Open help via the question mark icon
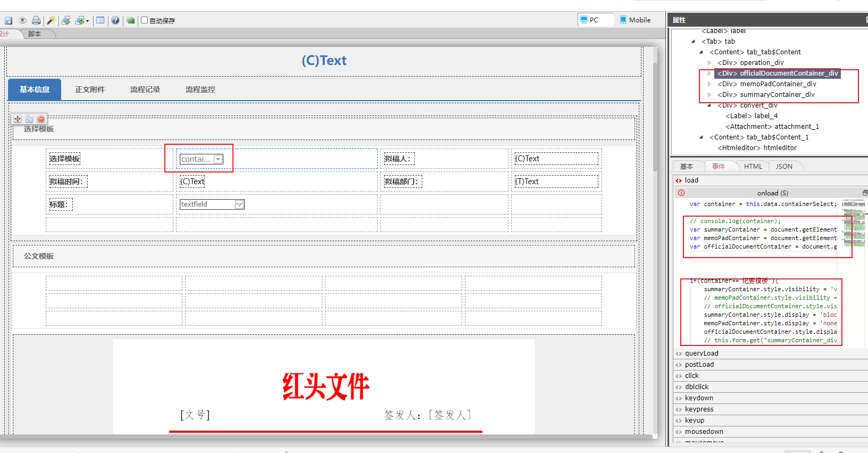 pyautogui.click(x=115, y=21)
